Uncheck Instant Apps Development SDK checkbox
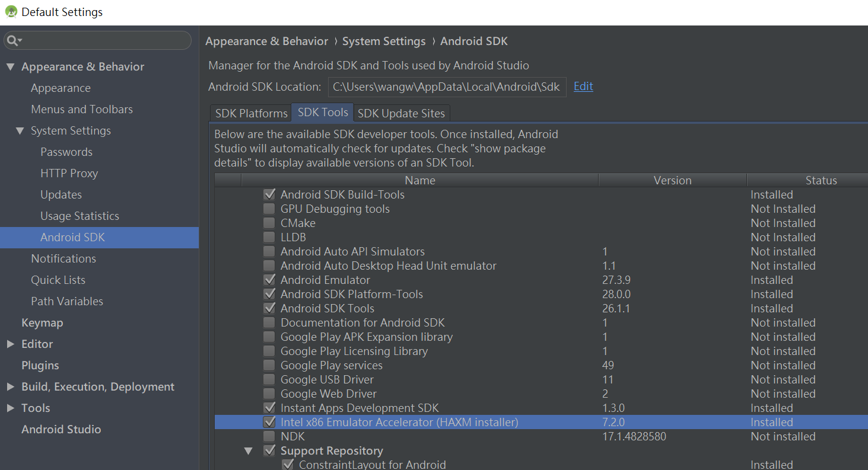This screenshot has width=868, height=470. tap(269, 408)
